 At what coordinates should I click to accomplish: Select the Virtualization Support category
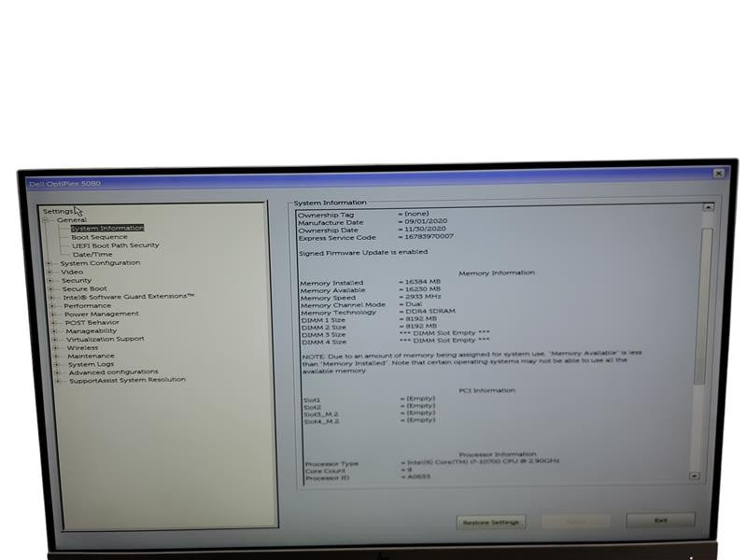tap(106, 339)
